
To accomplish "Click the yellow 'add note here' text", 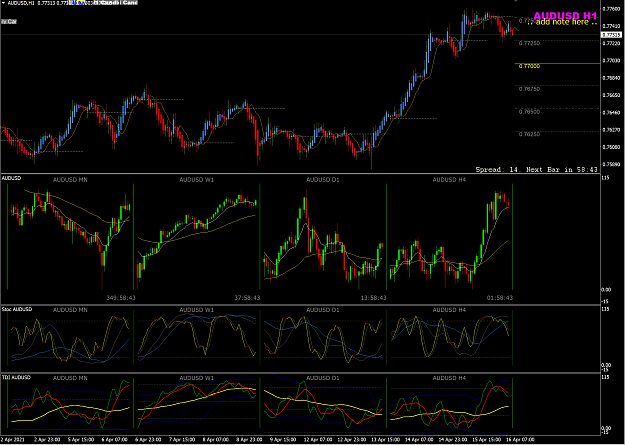I will [x=562, y=22].
